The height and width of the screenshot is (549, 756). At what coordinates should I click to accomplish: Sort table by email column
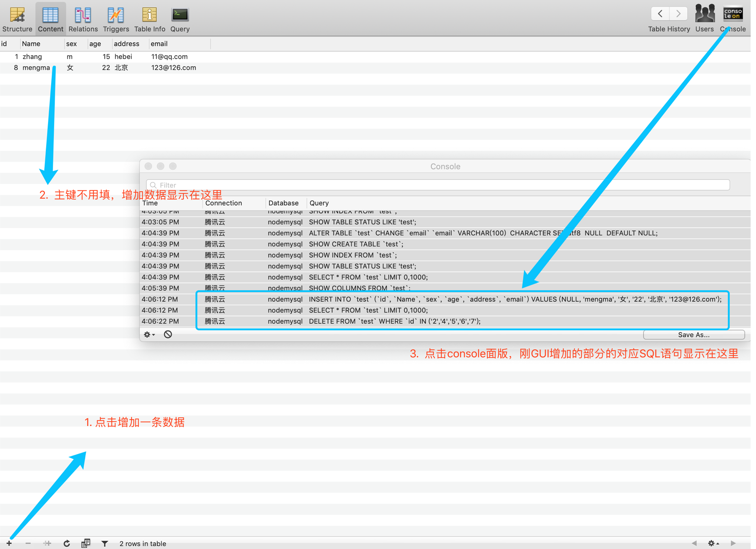179,44
